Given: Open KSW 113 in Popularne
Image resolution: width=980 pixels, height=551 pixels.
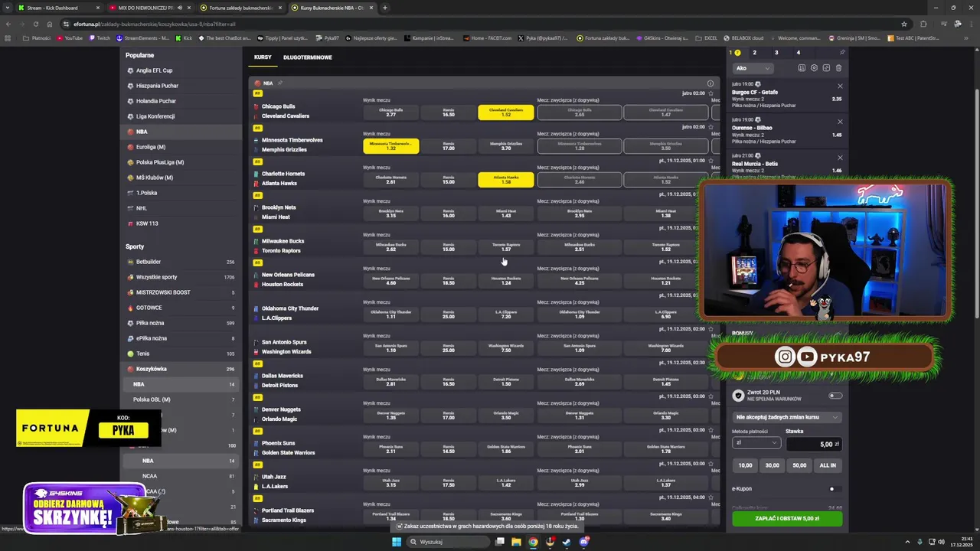Looking at the screenshot, I should pos(147,223).
